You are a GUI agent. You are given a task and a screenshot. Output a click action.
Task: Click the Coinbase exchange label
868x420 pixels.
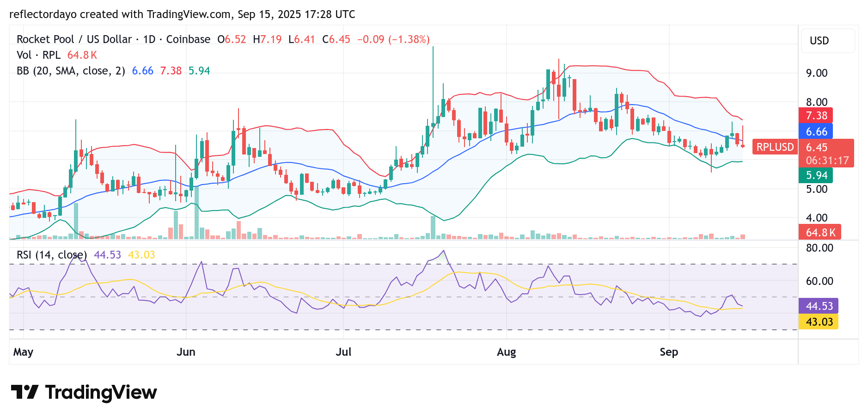coord(188,39)
